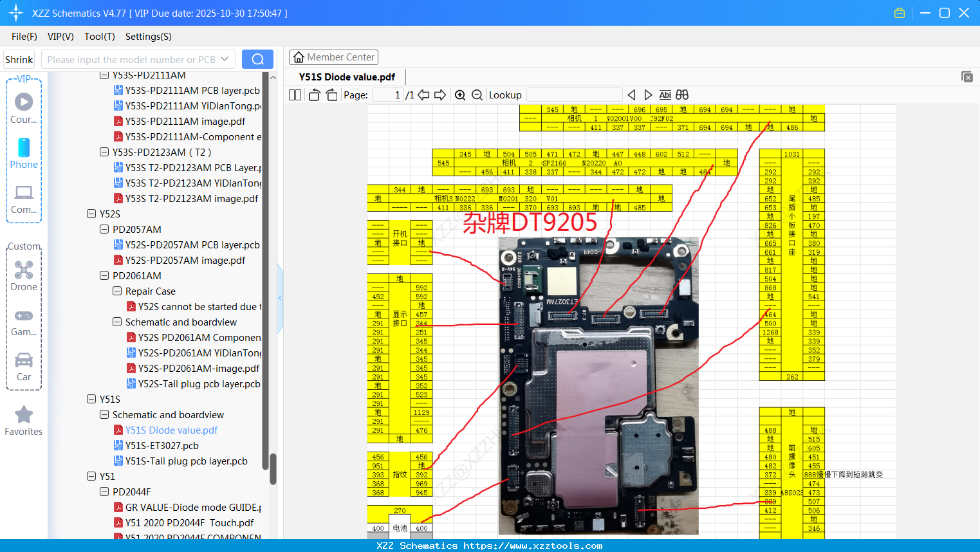
Task: Open the Member Center
Action: pos(333,57)
